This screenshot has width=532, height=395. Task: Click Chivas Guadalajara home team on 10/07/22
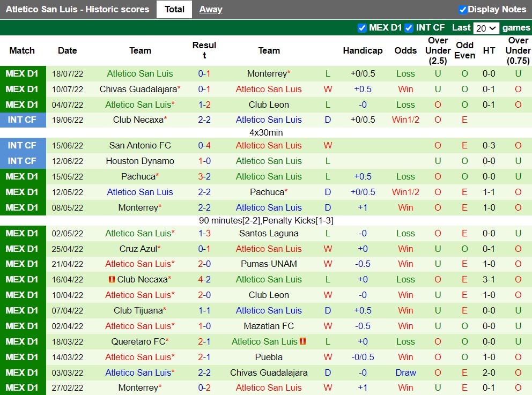138,89
